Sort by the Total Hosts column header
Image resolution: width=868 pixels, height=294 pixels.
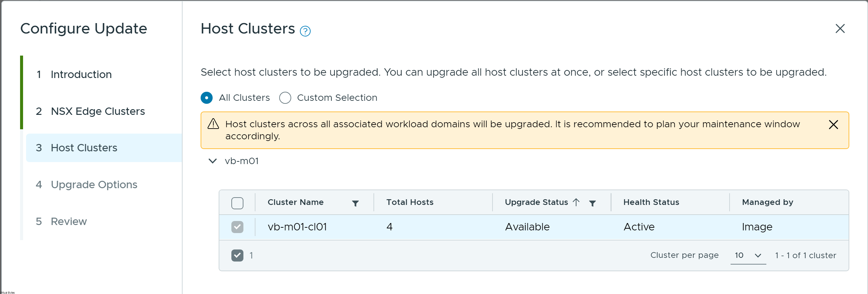[x=410, y=202]
